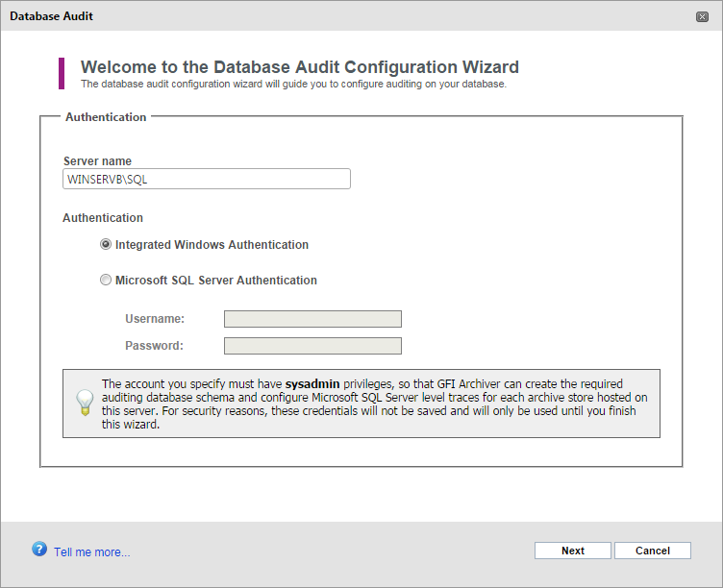This screenshot has height=588, width=723.
Task: Click the Next button
Action: coord(573,551)
